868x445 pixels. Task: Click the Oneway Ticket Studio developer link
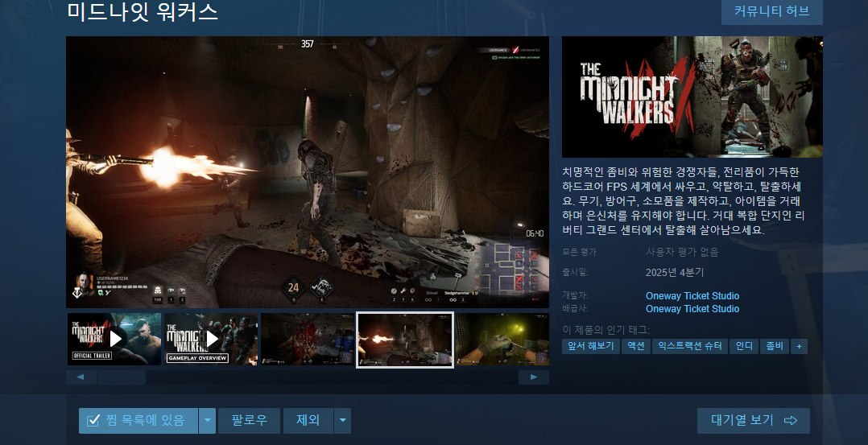[692, 296]
